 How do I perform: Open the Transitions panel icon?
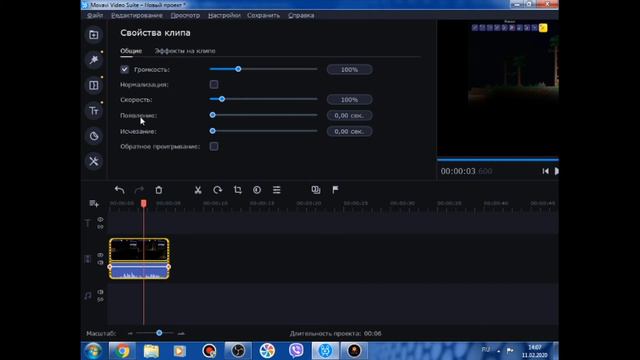coord(93,85)
